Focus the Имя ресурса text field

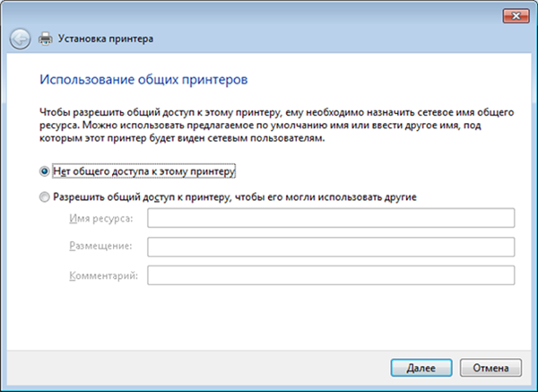click(x=331, y=218)
